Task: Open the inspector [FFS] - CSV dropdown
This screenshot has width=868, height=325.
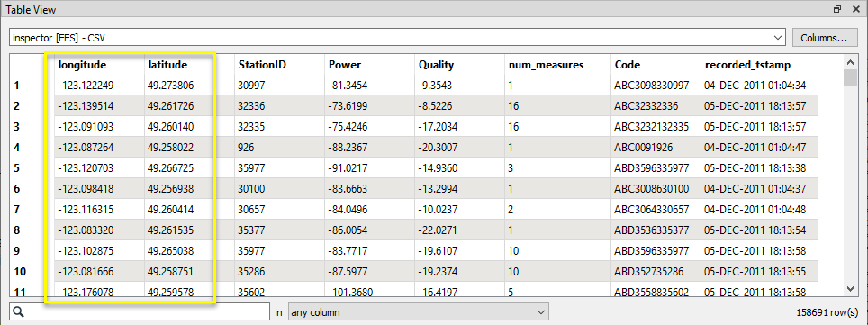Action: 397,38
